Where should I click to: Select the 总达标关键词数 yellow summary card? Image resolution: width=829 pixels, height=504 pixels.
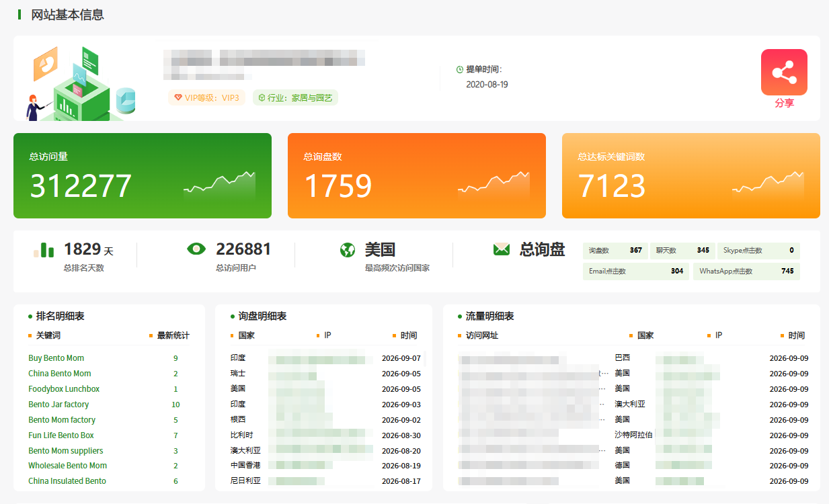691,176
